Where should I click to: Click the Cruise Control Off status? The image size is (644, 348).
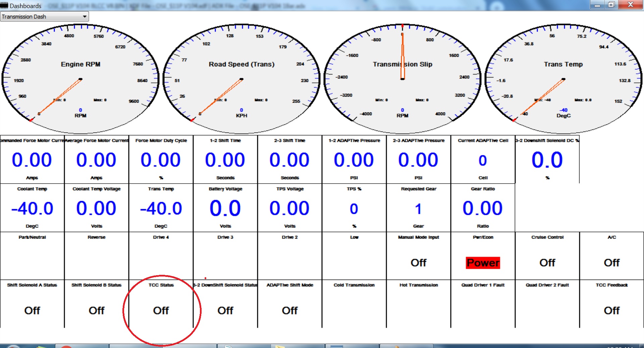pos(547,263)
